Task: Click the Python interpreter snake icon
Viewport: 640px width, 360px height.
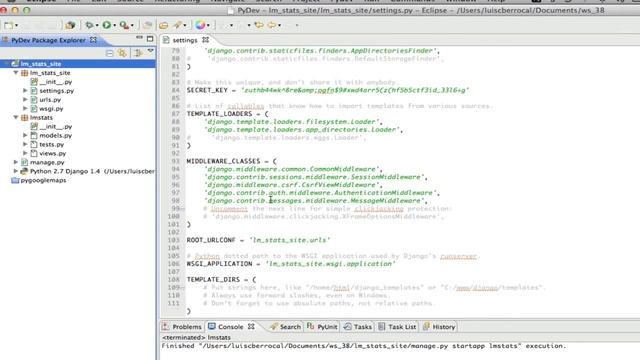Action: (24, 171)
